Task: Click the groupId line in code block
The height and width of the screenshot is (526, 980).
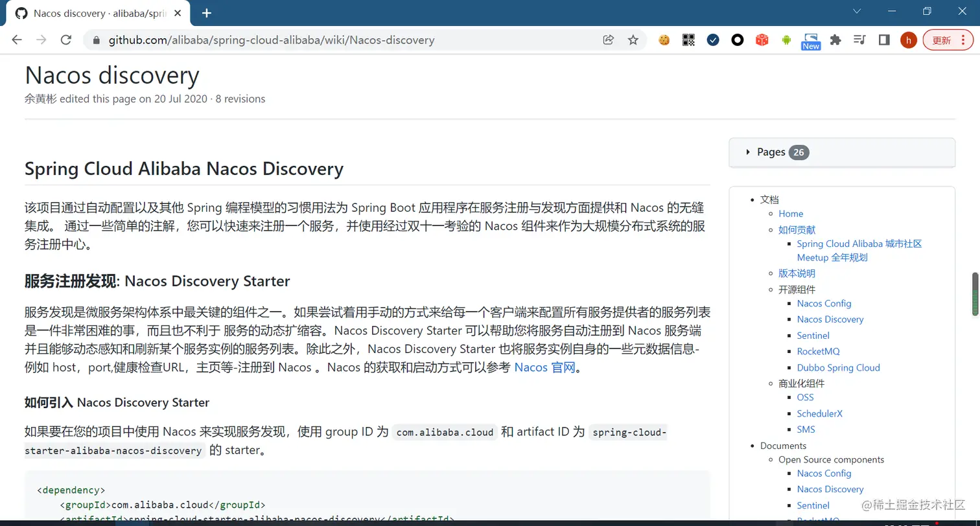Action: coord(162,505)
